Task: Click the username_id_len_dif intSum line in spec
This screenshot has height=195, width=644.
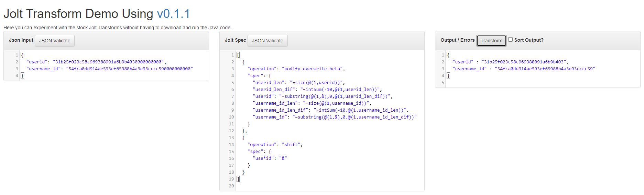Action: click(330, 110)
